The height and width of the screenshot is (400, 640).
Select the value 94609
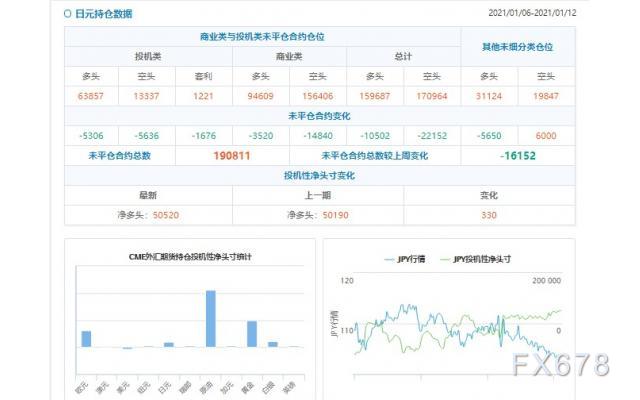tap(260, 96)
